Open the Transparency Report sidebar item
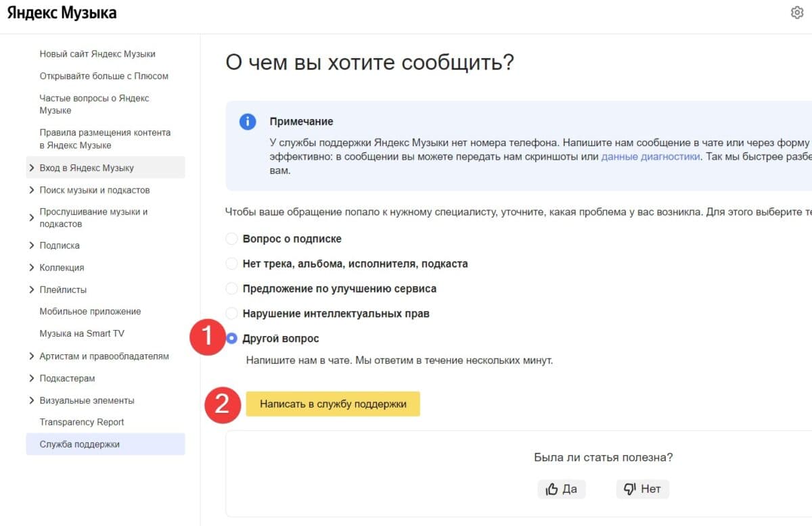812x526 pixels. click(x=81, y=422)
